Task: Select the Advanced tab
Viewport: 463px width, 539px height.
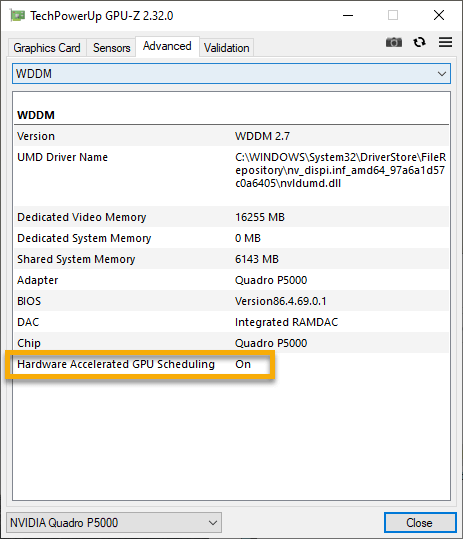Action: (167, 46)
